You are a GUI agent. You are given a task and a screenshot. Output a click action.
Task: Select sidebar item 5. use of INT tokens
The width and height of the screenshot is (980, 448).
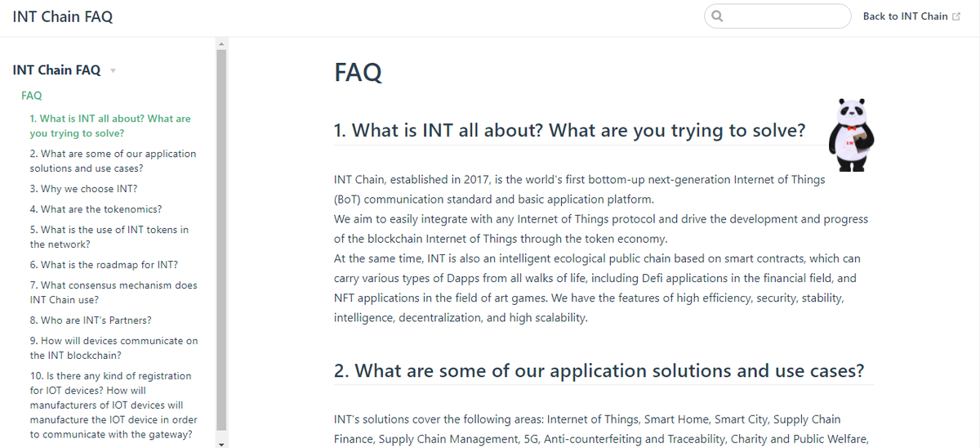tap(109, 237)
